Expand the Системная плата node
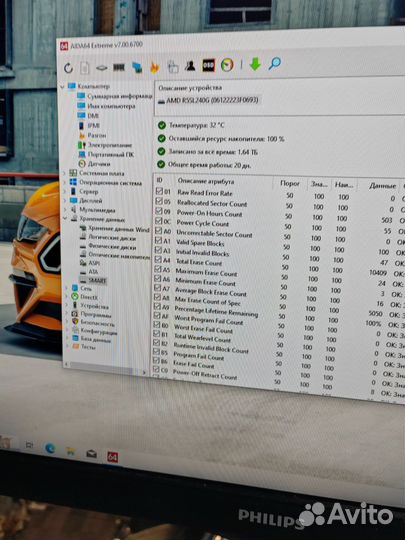Screen dimensions: 405x540 tap(64, 173)
